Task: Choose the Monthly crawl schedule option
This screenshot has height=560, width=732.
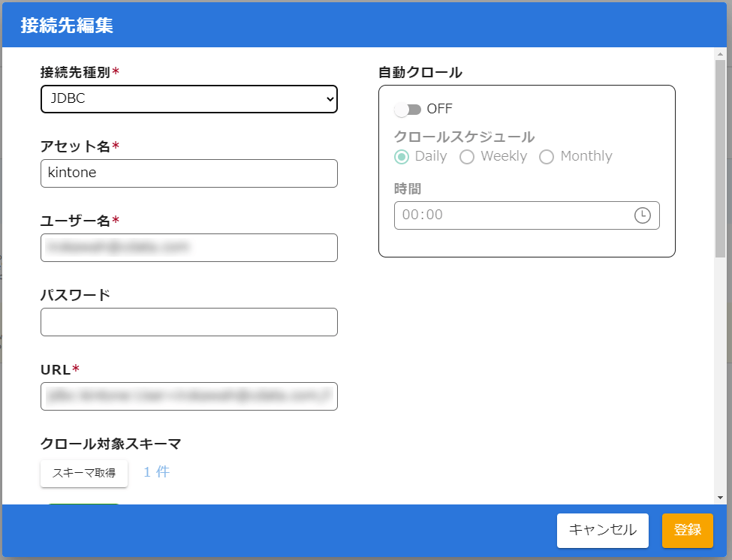Action: (x=547, y=157)
